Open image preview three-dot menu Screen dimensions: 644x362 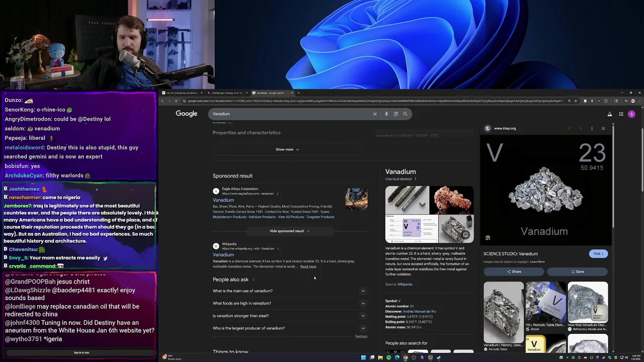pos(592,128)
